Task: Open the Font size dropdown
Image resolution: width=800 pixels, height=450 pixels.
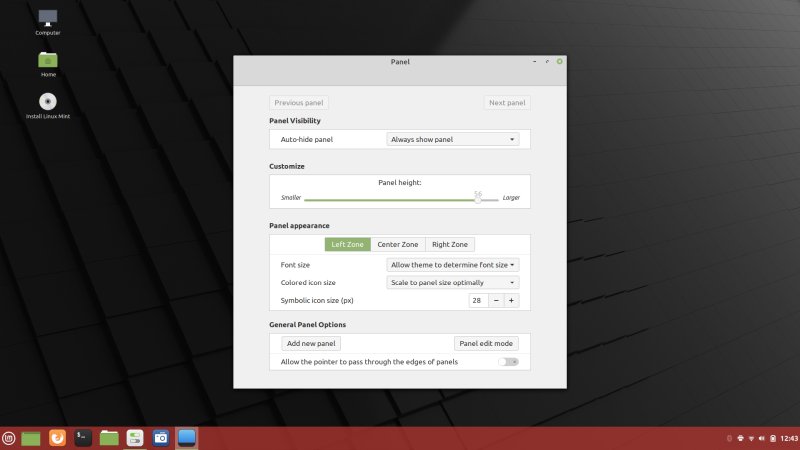Action: (453, 265)
